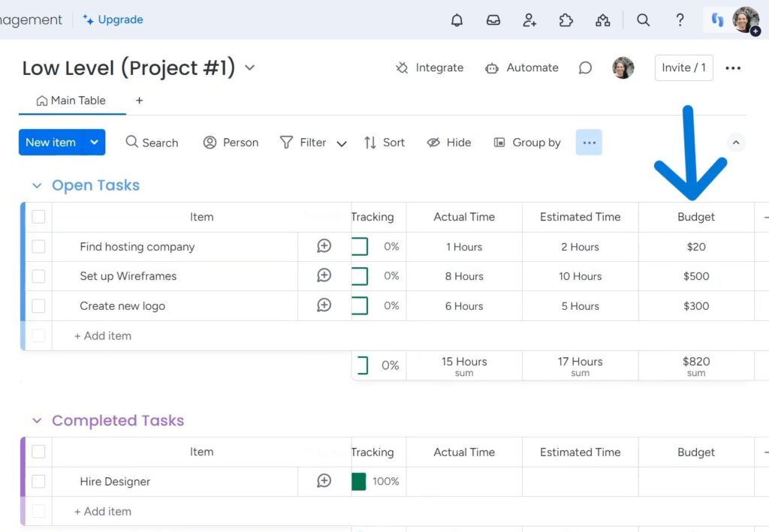This screenshot has height=532, width=769.
Task: Open the help question mark icon
Action: click(x=680, y=20)
